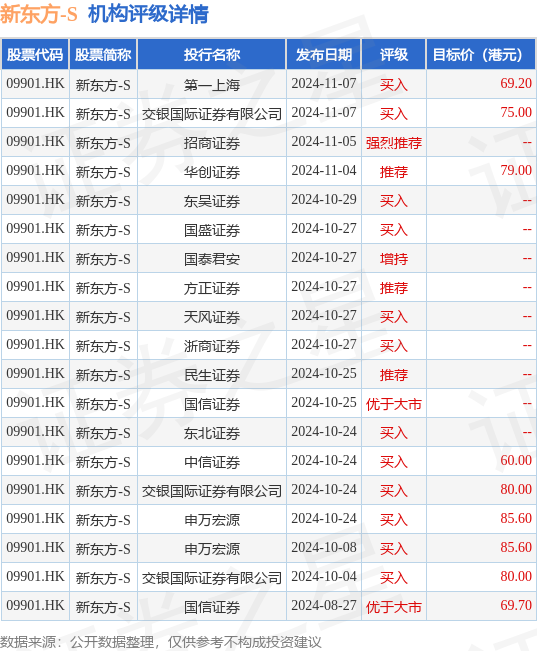This screenshot has height=651, width=537.
Task: Select the 中信证券 institution cell
Action: point(212,462)
